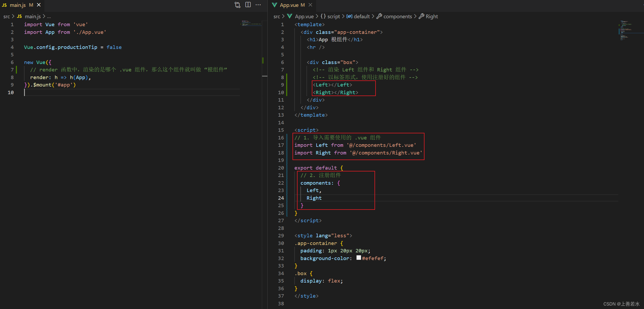
Task: Open the more actions ellipsis menu
Action: click(258, 5)
